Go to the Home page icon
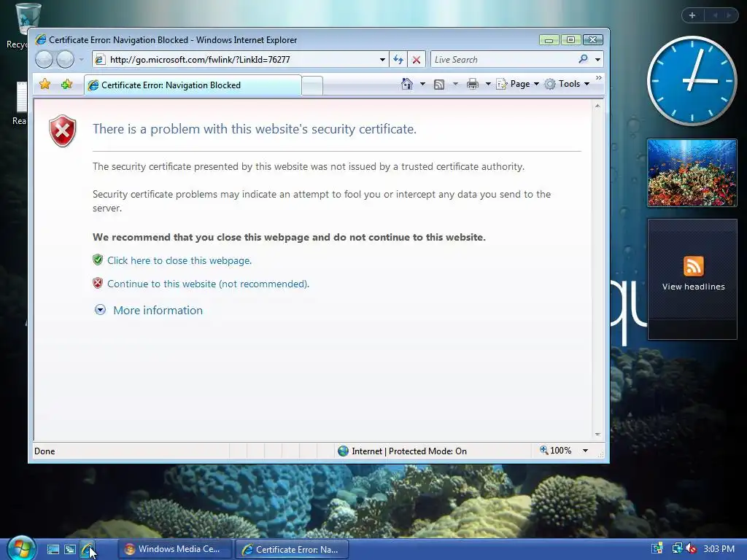This screenshot has height=560, width=747. (406, 85)
